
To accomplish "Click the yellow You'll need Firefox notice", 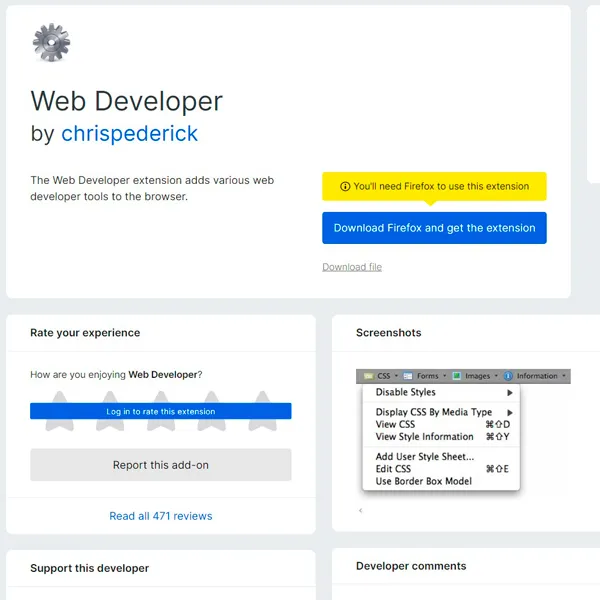I will [434, 186].
